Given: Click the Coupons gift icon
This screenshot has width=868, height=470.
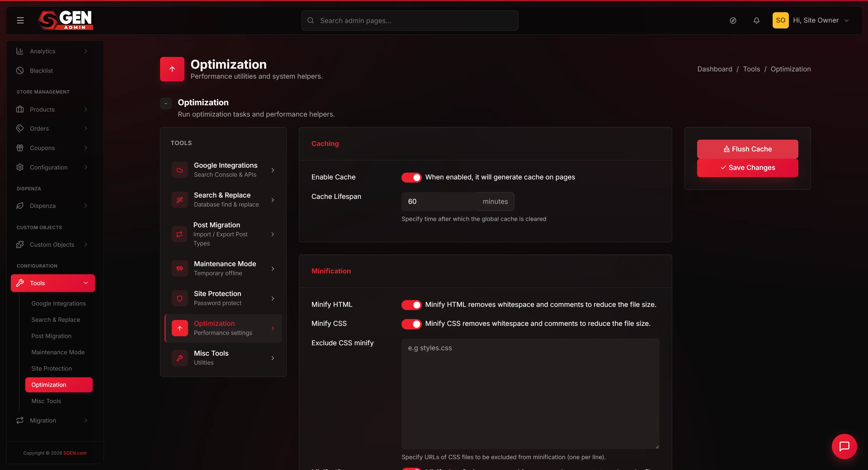Looking at the screenshot, I should point(20,148).
